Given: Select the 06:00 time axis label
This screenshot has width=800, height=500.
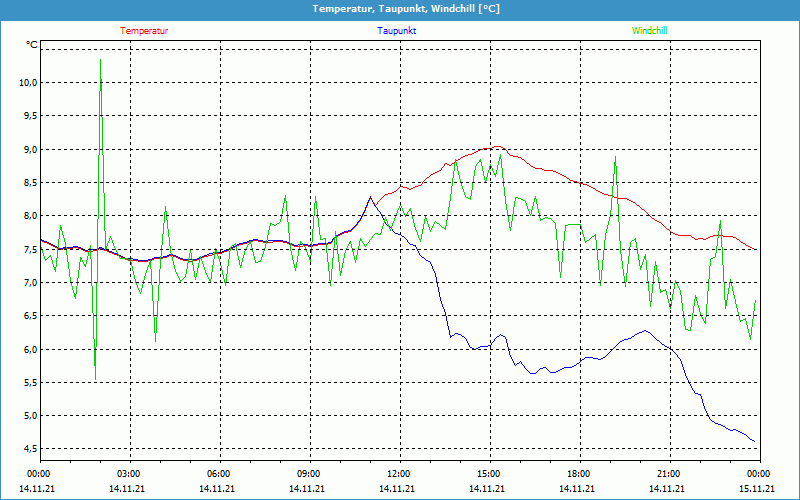Looking at the screenshot, I should pos(218,474).
